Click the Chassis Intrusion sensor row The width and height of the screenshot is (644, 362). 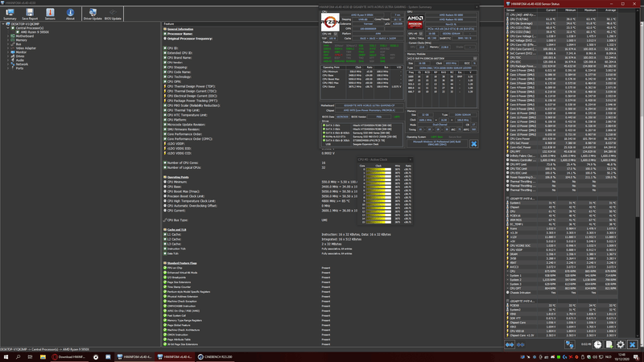(x=562, y=293)
